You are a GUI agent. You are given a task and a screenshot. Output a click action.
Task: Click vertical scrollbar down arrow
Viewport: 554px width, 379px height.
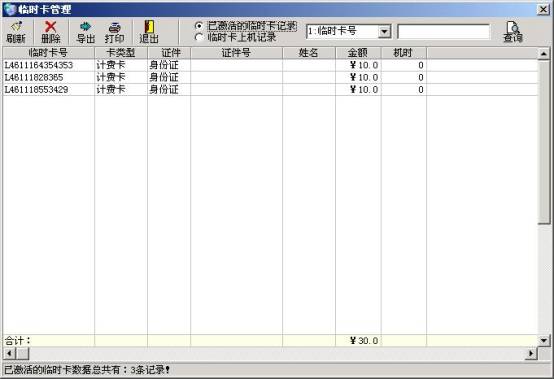(x=543, y=340)
